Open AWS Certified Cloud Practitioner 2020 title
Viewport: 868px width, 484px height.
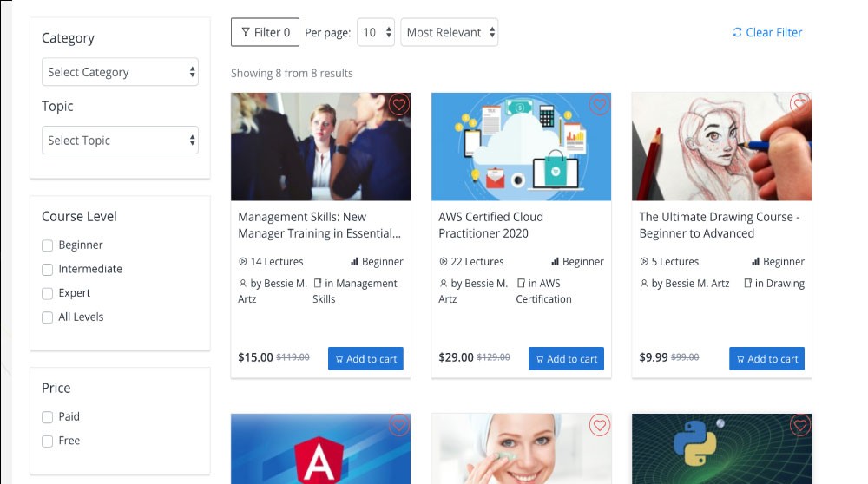pos(491,226)
